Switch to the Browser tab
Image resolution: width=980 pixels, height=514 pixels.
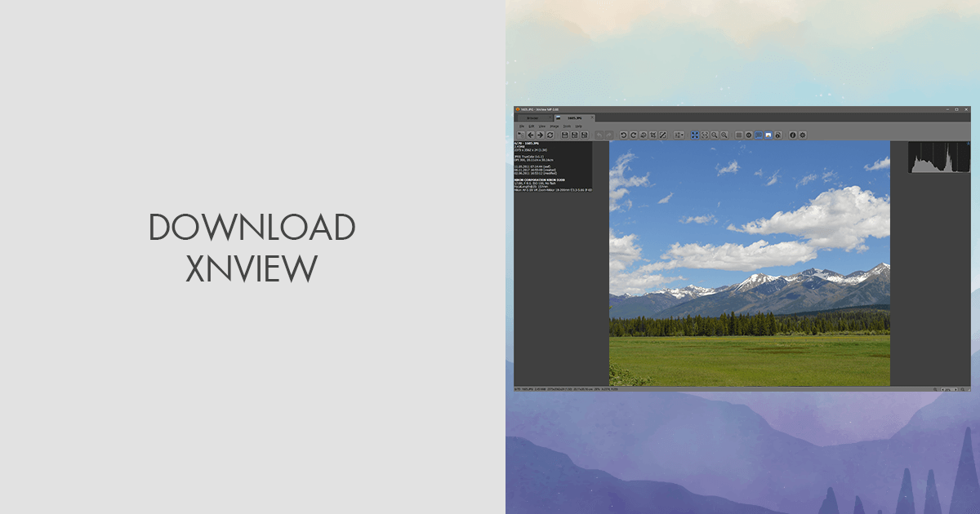click(x=532, y=117)
